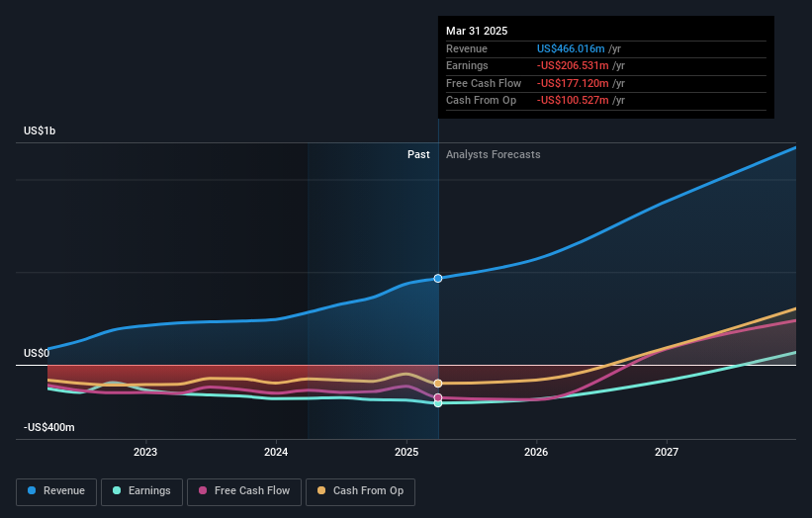Screen dimensions: 812x518
Task: Click the Free Cash Flow tooltip row label
Action: (x=484, y=83)
